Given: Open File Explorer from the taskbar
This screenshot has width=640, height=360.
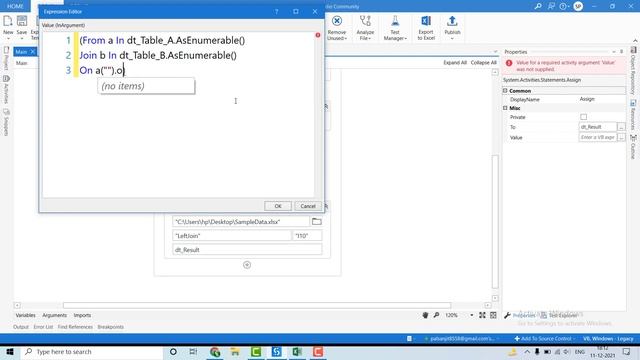Looking at the screenshot, I should 235,352.
